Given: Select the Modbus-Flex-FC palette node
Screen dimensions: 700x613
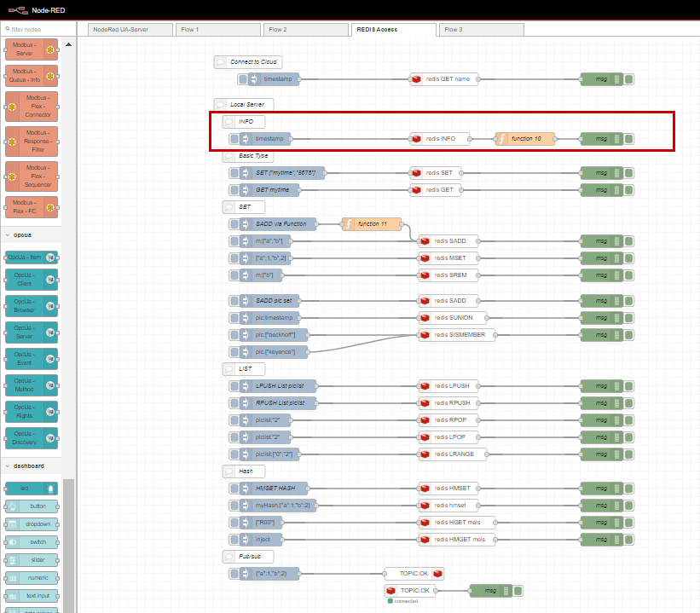Looking at the screenshot, I should point(32,208).
